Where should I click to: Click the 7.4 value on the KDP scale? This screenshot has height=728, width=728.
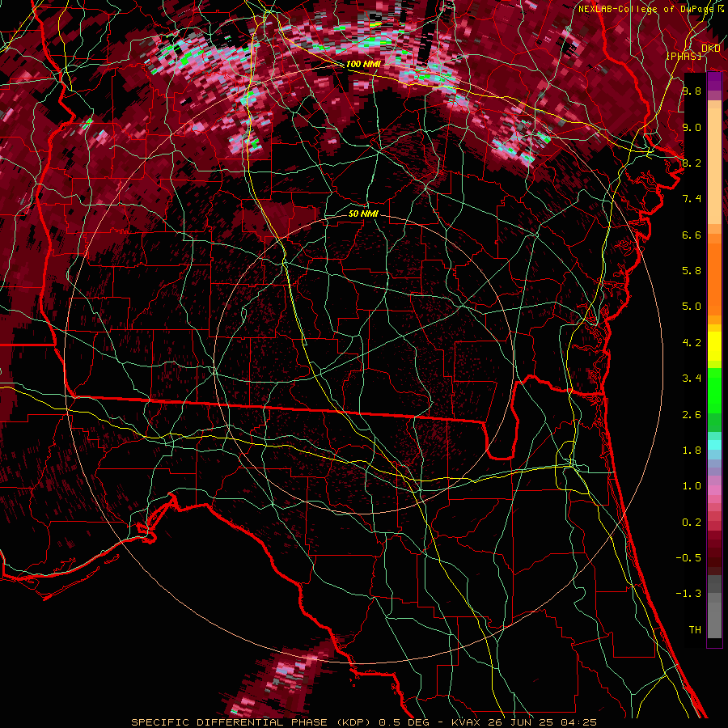(692, 199)
